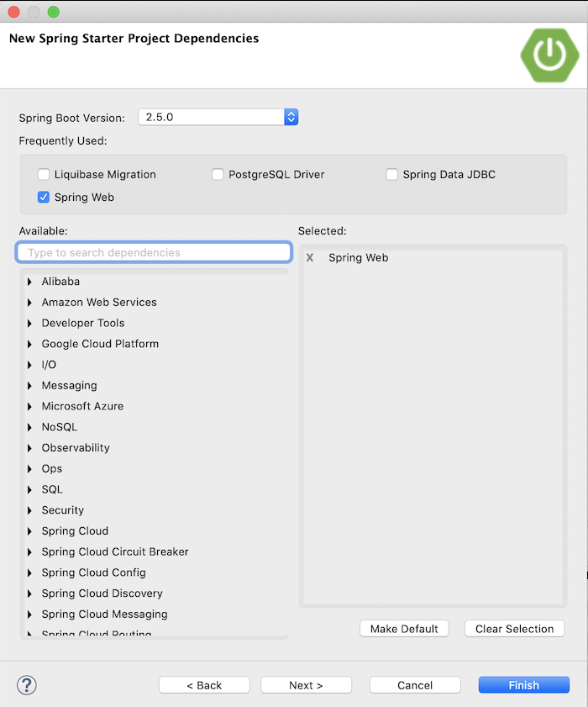Enable the Liquibase Migration checkbox
The width and height of the screenshot is (588, 707).
click(x=43, y=174)
